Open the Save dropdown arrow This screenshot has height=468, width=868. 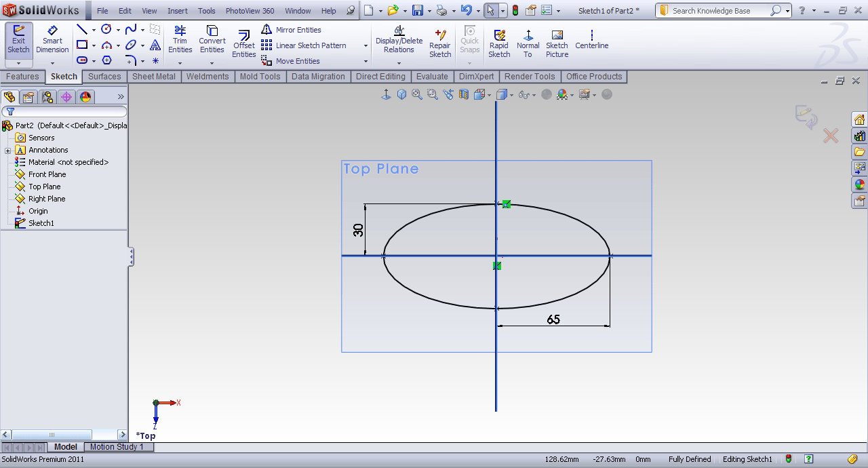429,11
